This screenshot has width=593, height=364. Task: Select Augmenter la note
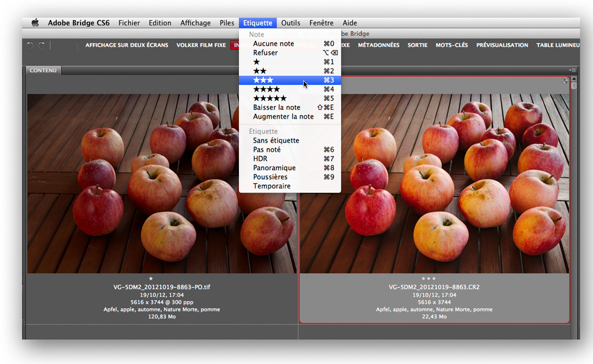[290, 116]
